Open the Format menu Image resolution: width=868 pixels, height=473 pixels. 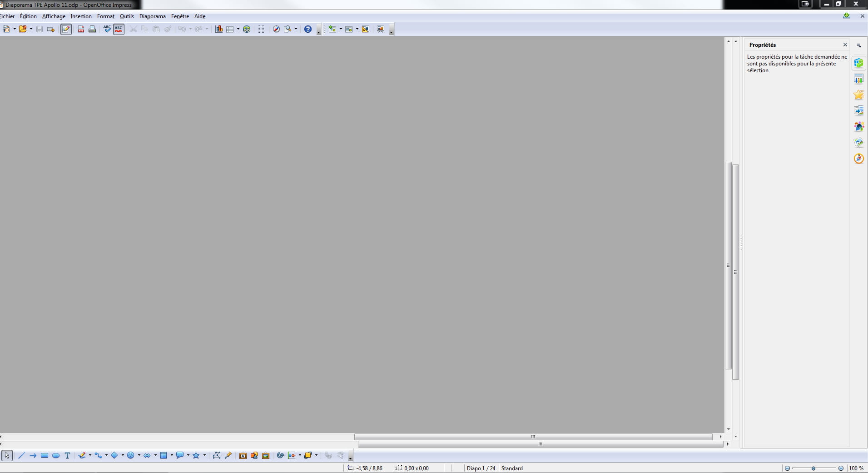coord(106,16)
